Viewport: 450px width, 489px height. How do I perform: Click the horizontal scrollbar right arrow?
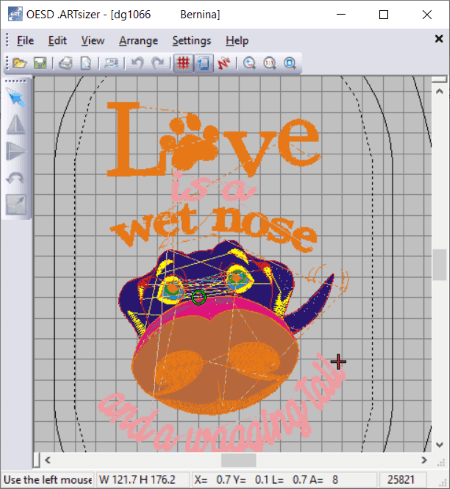pos(424,460)
